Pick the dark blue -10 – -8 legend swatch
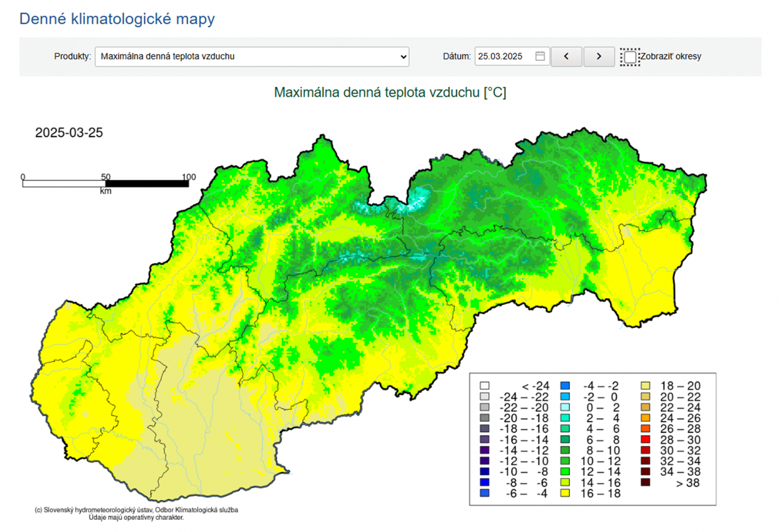780x532 pixels. [x=484, y=472]
